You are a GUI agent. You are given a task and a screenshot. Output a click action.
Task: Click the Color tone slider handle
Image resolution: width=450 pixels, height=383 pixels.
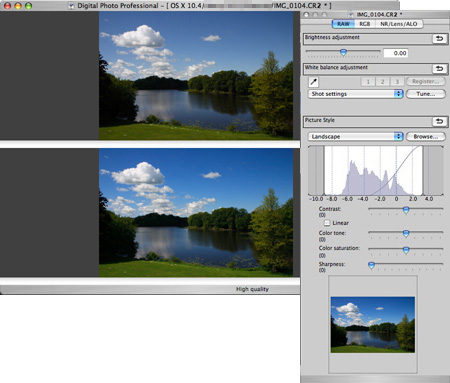[406, 233]
